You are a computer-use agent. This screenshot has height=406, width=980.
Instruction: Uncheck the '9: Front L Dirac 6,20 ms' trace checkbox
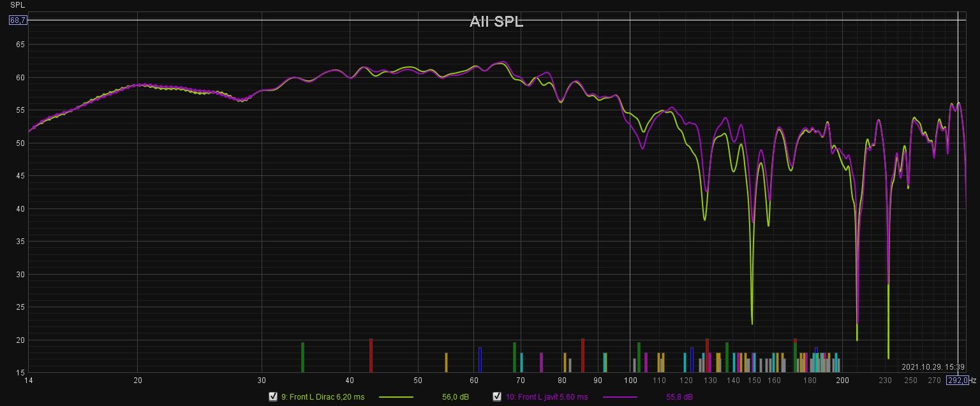[273, 396]
